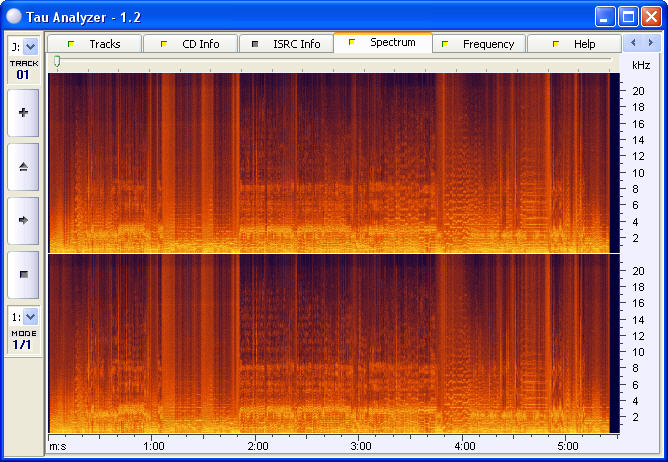Click the lower channel spectrogram
The width and height of the screenshot is (668, 462).
(328, 343)
